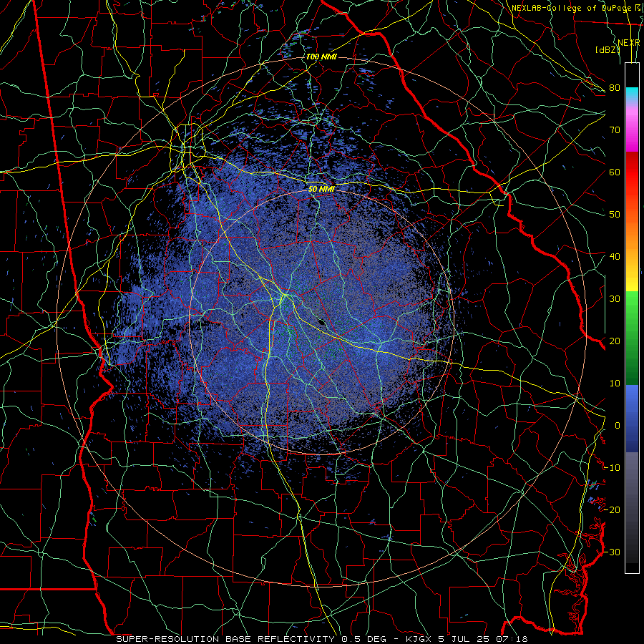Click the 100 NMI range ring label
The width and height of the screenshot is (644, 644).
coord(321,57)
